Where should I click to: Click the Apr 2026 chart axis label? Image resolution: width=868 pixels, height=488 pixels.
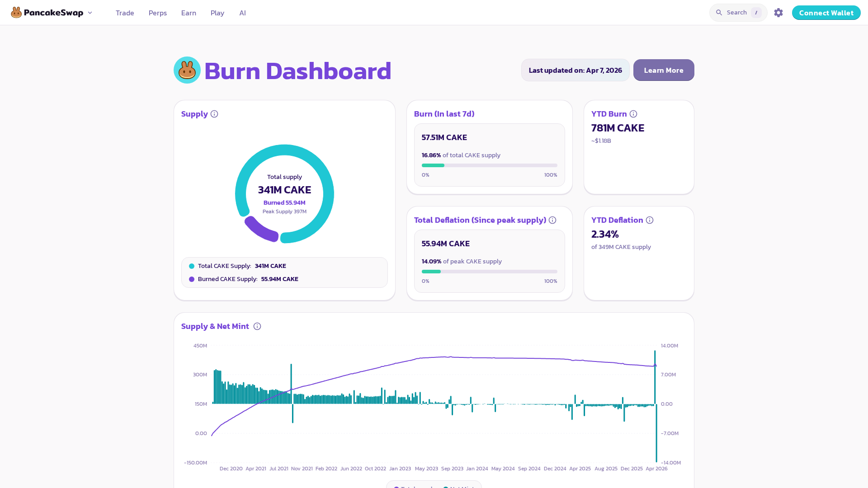click(x=657, y=469)
